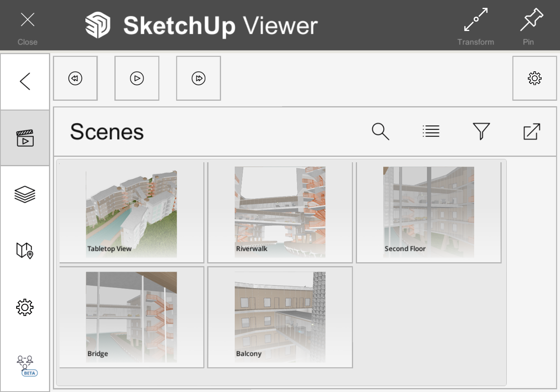Open the collaboration BETA feature
The height and width of the screenshot is (392, 560).
tap(27, 365)
